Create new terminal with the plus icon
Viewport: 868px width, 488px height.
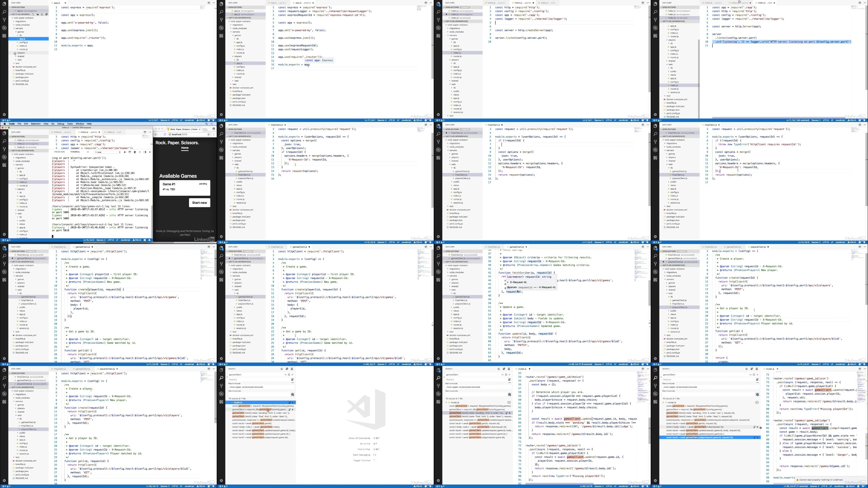pyautogui.click(x=125, y=152)
